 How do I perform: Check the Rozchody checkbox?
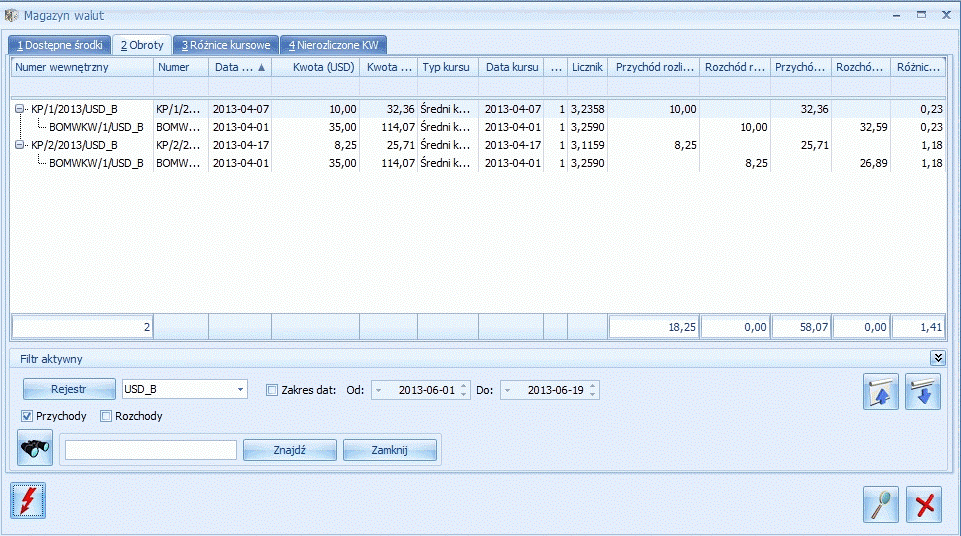106,416
